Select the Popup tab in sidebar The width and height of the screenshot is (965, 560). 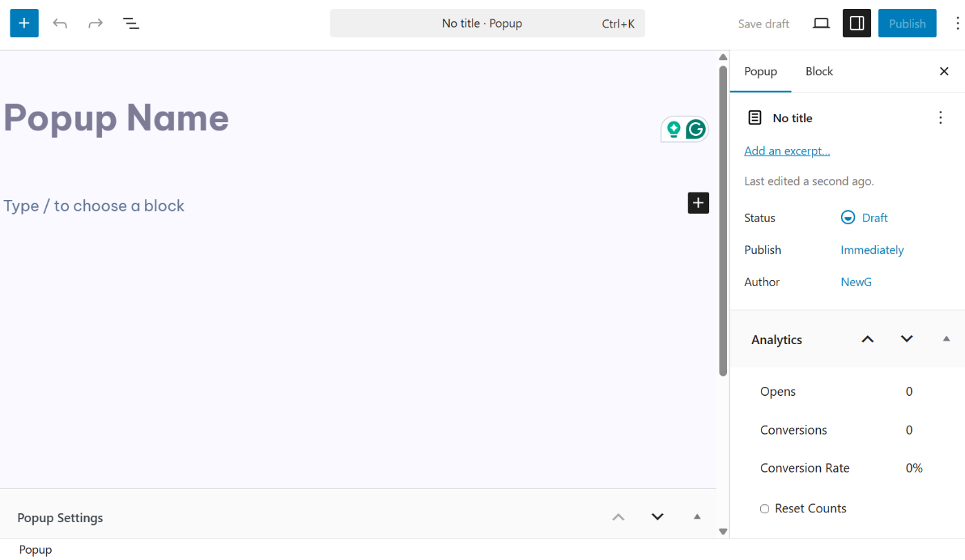pos(760,72)
